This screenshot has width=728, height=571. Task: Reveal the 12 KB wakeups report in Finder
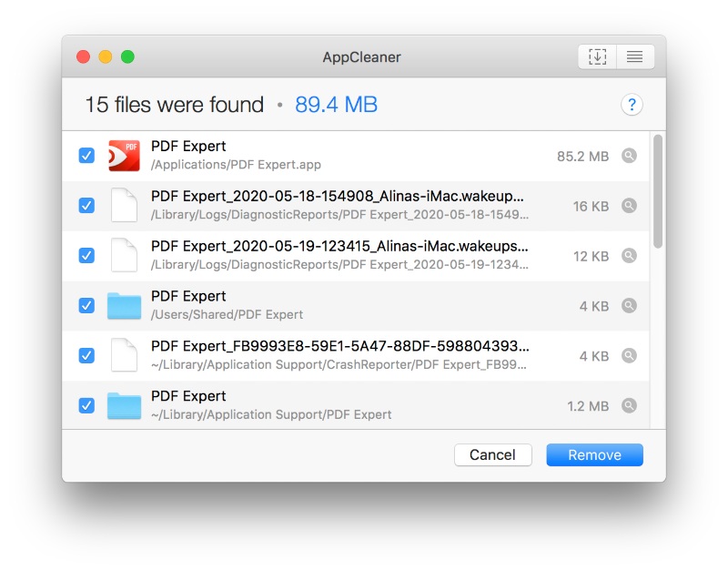[x=629, y=256]
